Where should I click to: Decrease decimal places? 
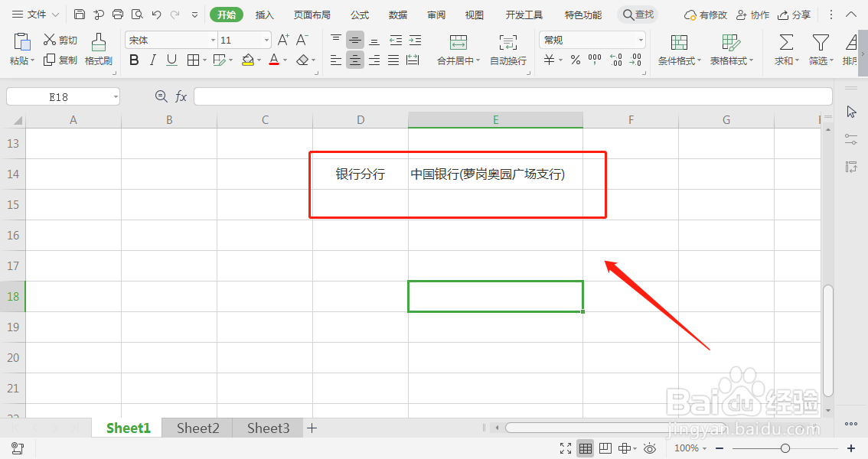[x=635, y=60]
